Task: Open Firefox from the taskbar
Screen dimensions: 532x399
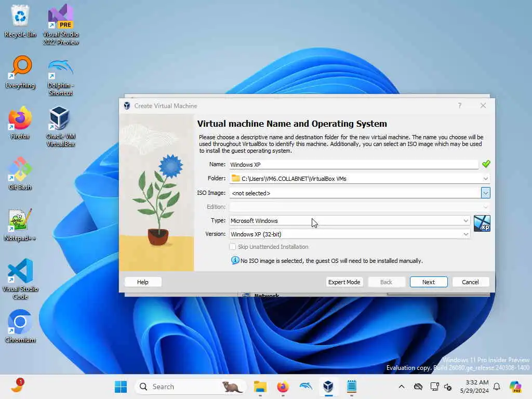Action: click(283, 387)
